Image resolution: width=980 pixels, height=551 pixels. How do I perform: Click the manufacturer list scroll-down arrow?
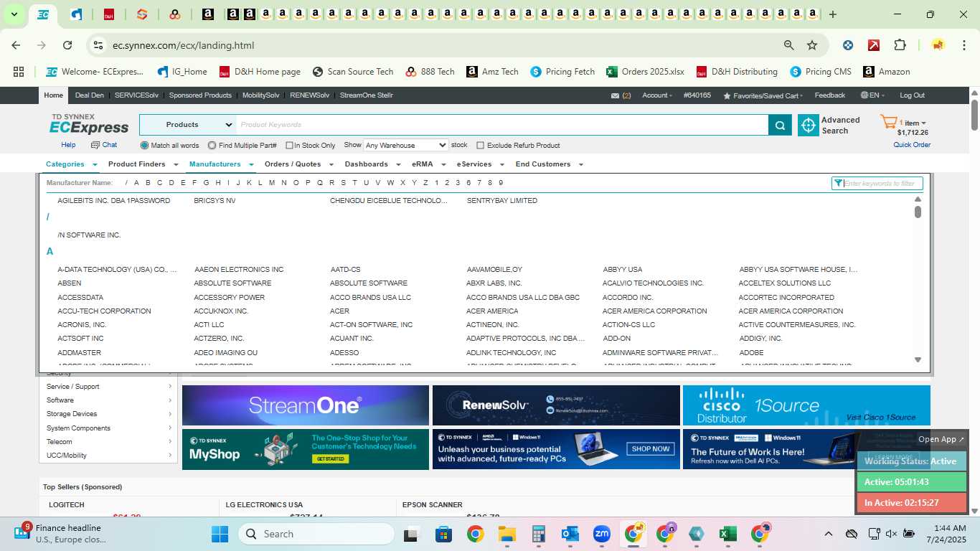pyautogui.click(x=918, y=360)
